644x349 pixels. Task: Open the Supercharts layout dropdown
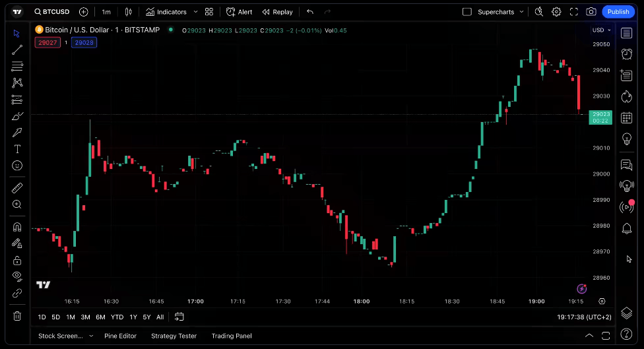501,12
